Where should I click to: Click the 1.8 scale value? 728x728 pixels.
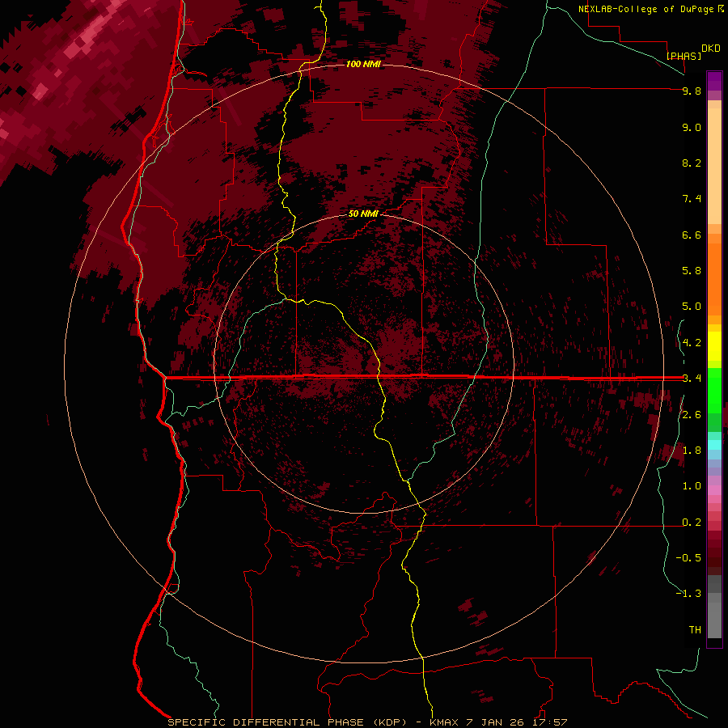[692, 451]
